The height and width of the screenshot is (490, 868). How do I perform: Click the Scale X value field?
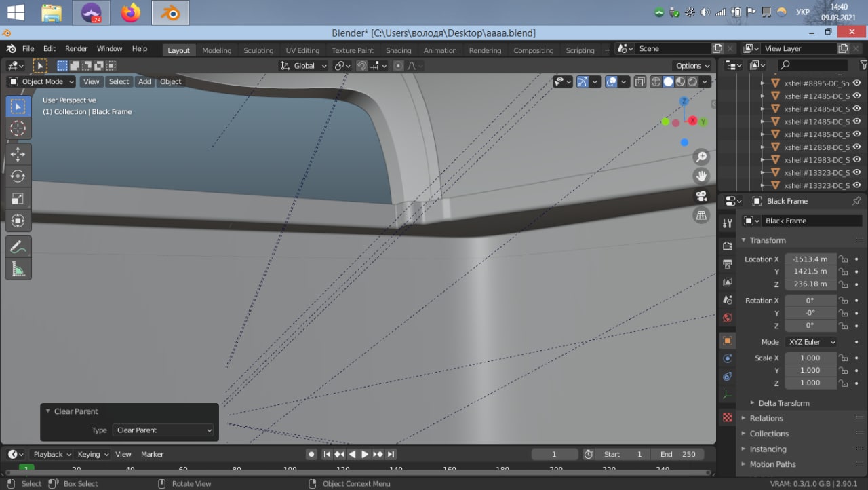pos(810,358)
